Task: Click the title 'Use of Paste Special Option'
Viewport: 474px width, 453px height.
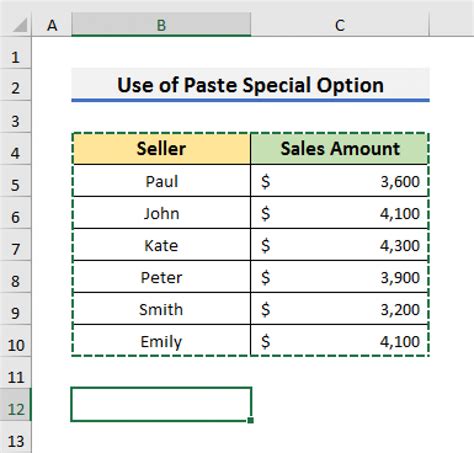Action: [250, 85]
